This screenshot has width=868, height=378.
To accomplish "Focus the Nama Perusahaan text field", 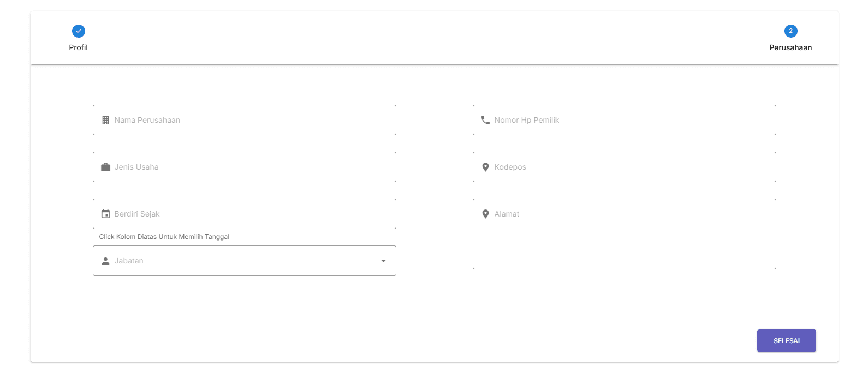I will click(x=251, y=120).
